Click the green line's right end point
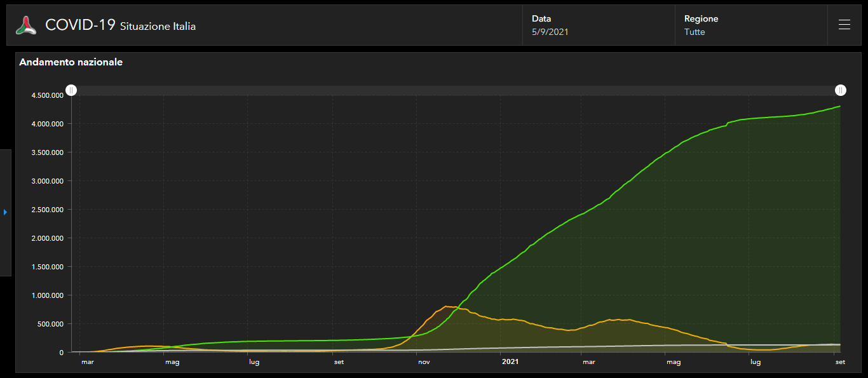 click(x=840, y=106)
